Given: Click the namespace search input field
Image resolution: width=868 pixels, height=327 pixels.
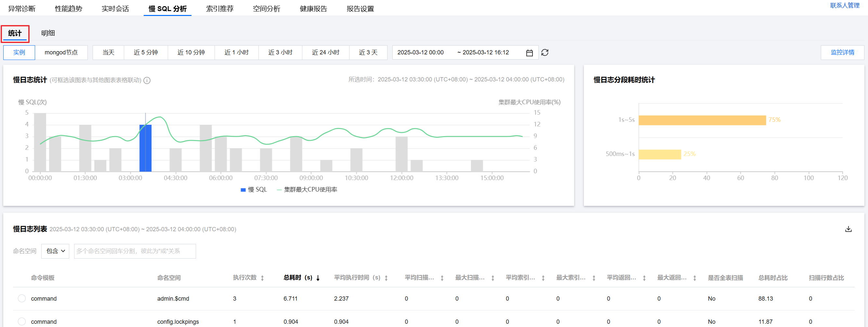Looking at the screenshot, I should point(135,251).
